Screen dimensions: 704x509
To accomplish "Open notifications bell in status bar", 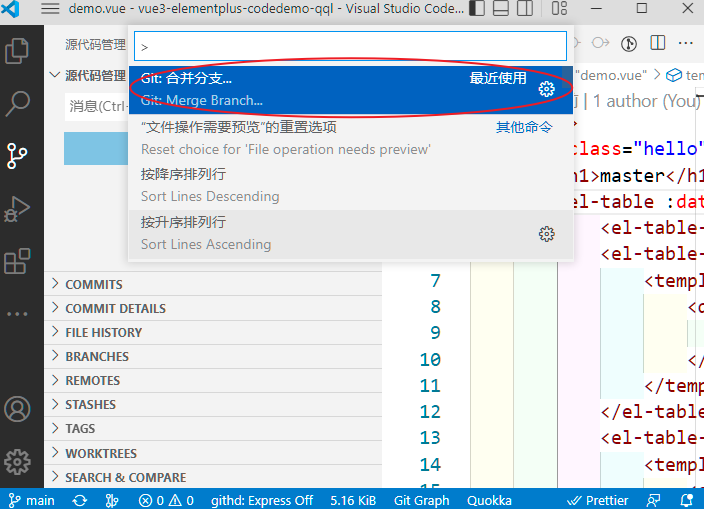I will (x=686, y=500).
